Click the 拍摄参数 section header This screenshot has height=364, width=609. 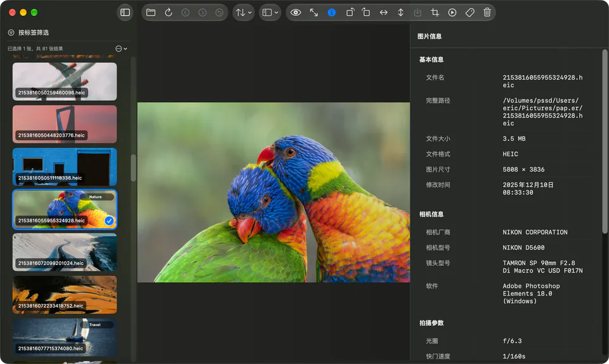431,323
